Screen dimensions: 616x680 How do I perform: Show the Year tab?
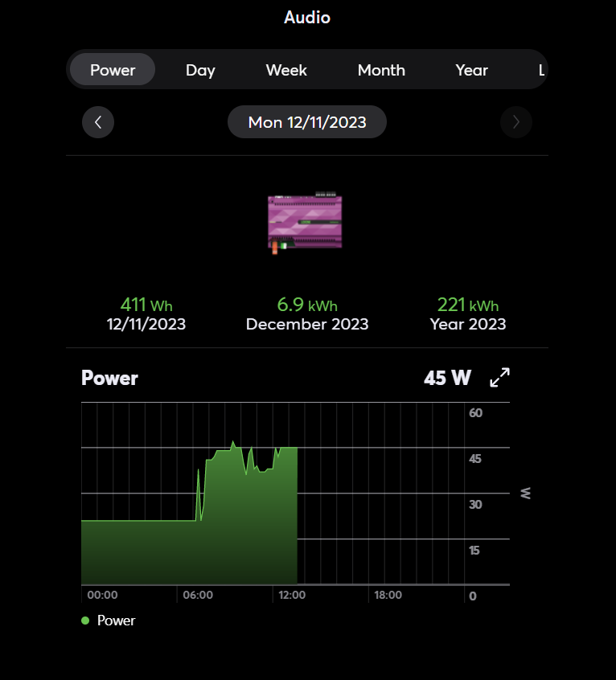[x=471, y=70]
